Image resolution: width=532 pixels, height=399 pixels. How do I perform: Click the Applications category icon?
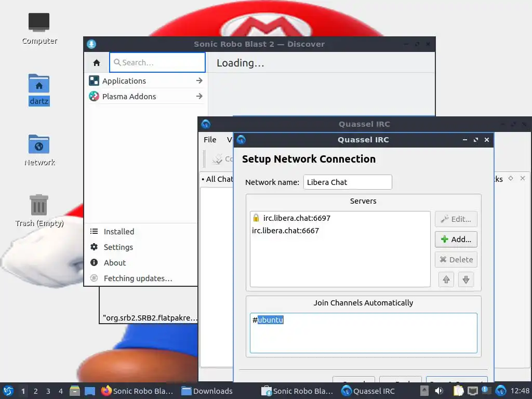[94, 81]
